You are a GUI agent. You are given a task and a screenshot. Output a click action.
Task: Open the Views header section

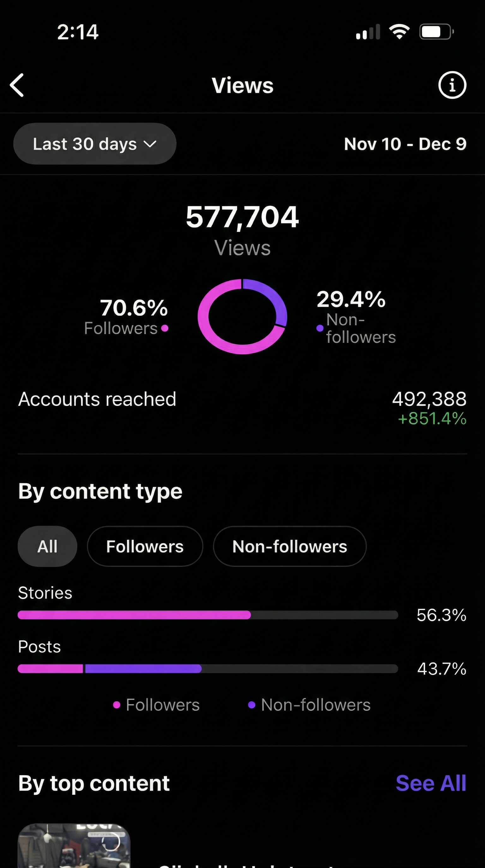(242, 85)
